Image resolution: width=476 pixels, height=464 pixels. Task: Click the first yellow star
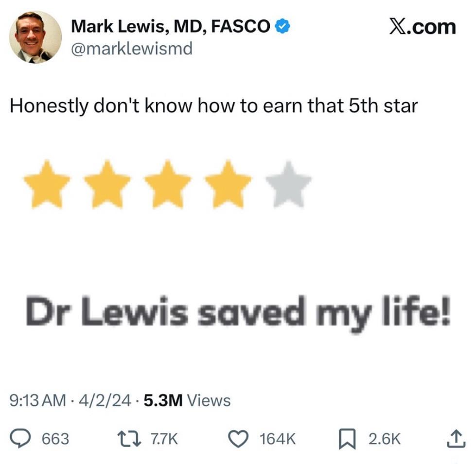(47, 185)
